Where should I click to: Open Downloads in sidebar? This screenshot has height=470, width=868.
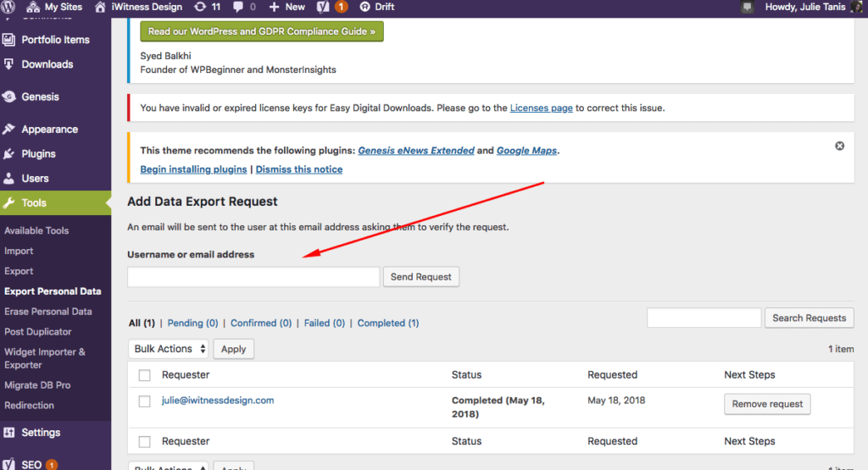coord(47,64)
